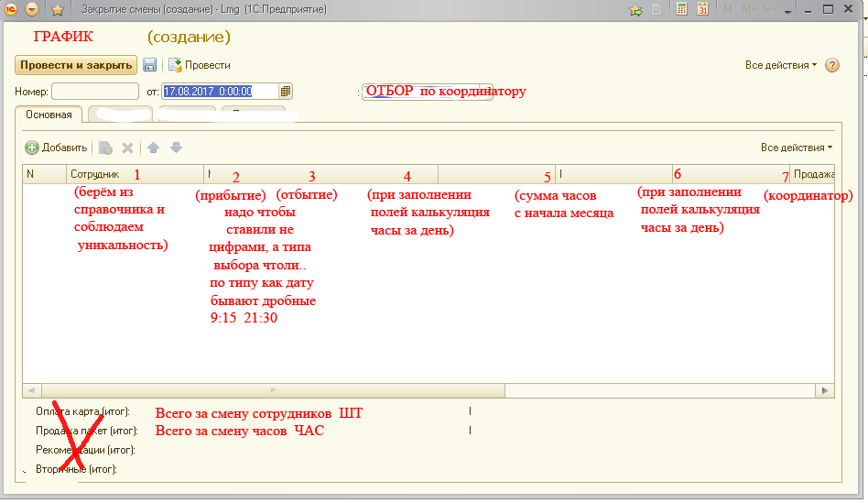Image resolution: width=868 pixels, height=503 pixels.
Task: Click the help question mark icon
Action: [832, 66]
